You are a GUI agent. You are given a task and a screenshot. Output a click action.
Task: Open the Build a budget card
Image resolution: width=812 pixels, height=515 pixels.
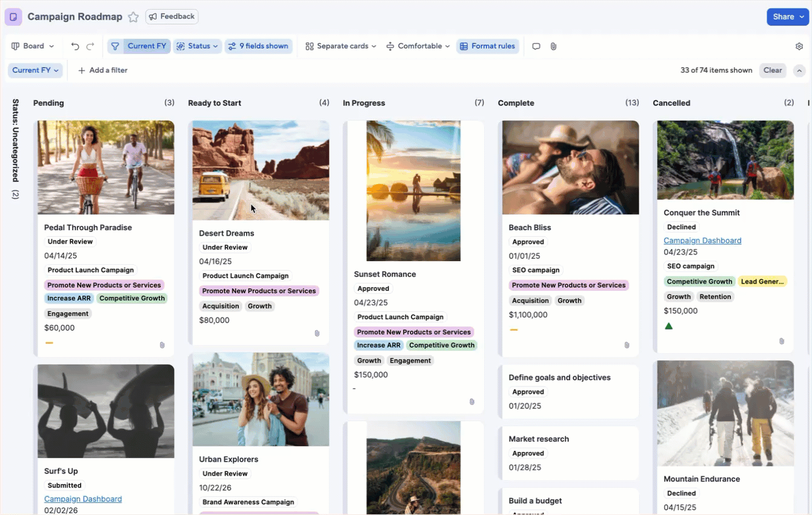(x=570, y=502)
